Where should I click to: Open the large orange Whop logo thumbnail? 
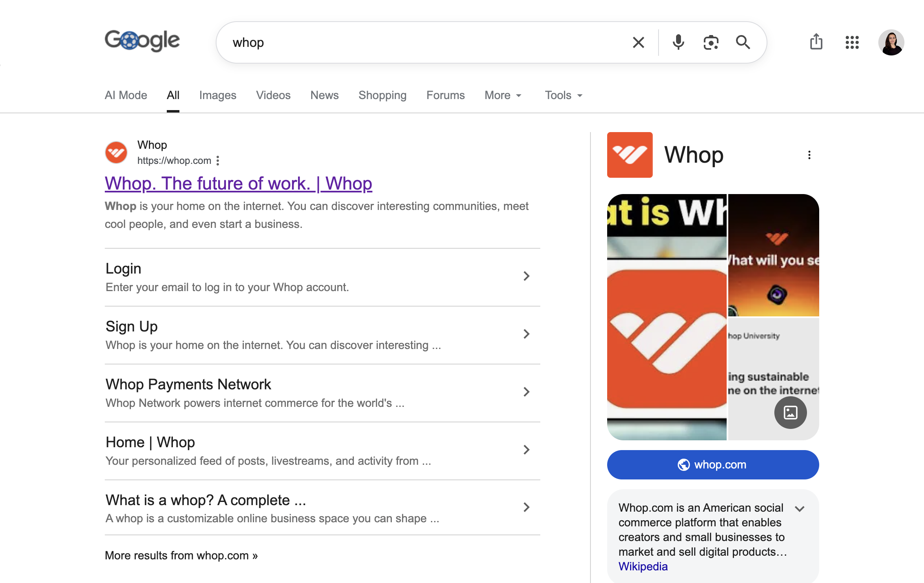[x=667, y=317]
